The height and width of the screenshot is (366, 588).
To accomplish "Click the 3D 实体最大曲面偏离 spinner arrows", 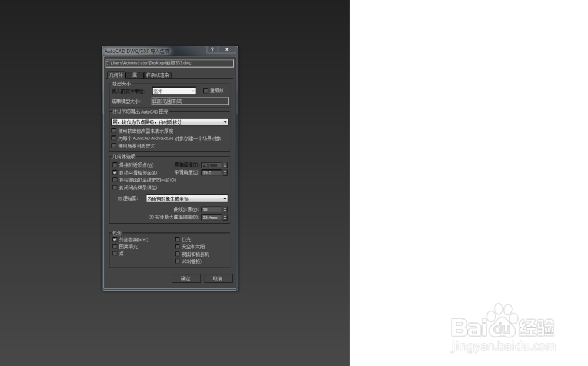I will tap(225, 217).
